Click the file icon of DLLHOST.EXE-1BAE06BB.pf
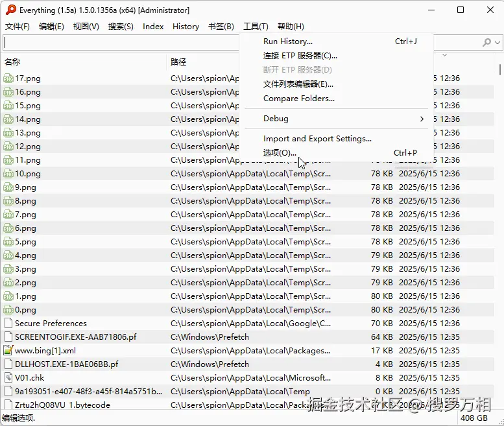 click(x=8, y=364)
